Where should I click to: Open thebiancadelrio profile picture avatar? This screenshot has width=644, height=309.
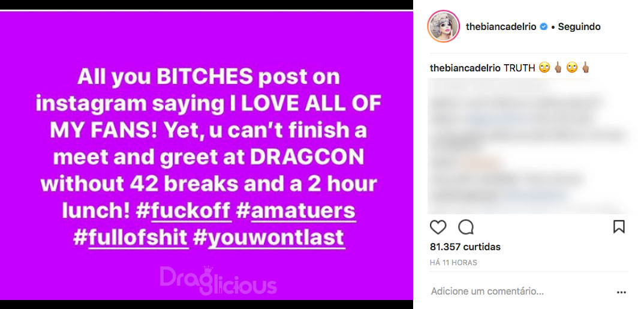tap(444, 27)
